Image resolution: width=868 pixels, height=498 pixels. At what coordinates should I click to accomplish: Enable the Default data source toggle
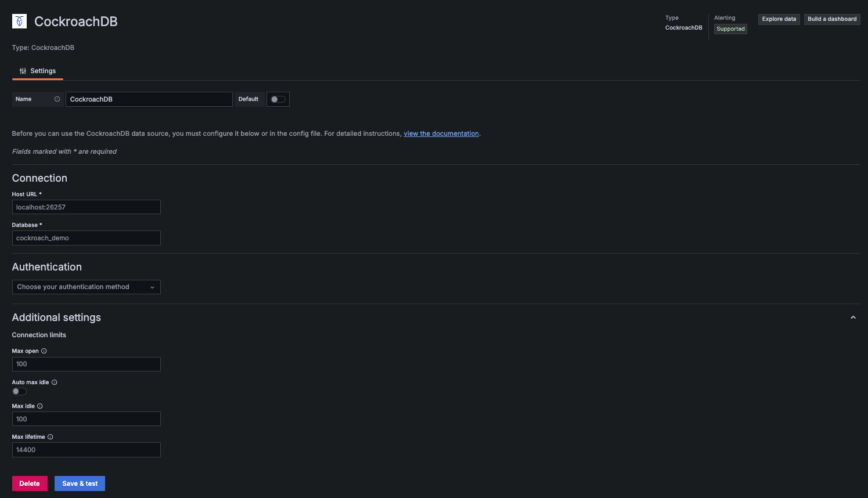278,99
